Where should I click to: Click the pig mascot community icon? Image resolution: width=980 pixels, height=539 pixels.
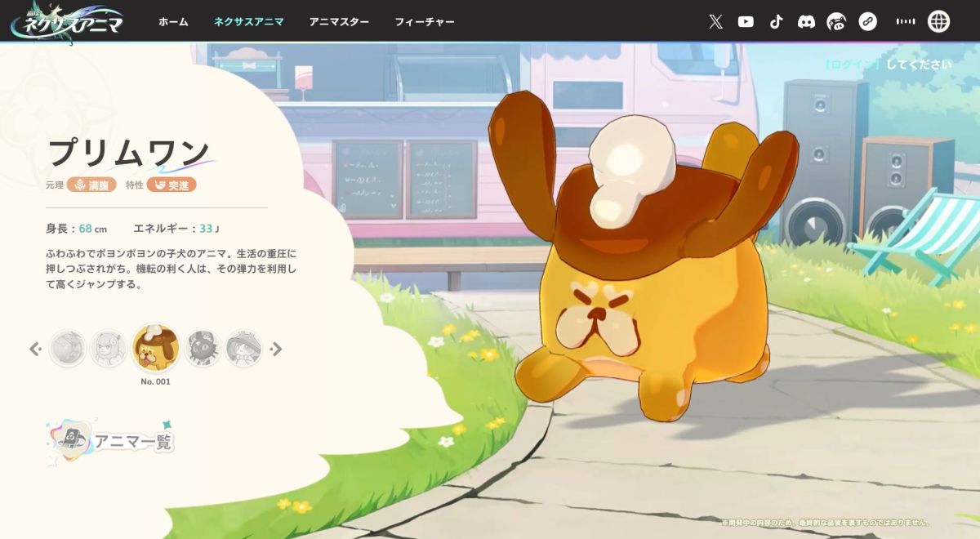coord(836,22)
